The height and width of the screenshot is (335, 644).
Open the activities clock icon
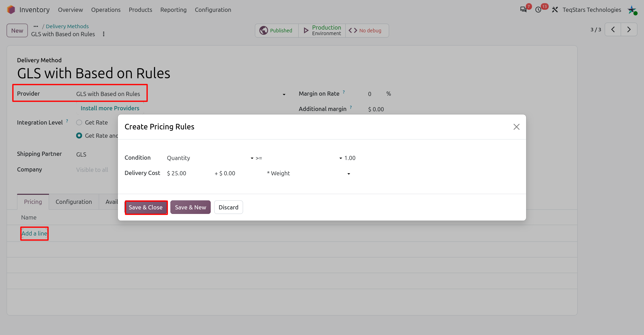pyautogui.click(x=538, y=10)
